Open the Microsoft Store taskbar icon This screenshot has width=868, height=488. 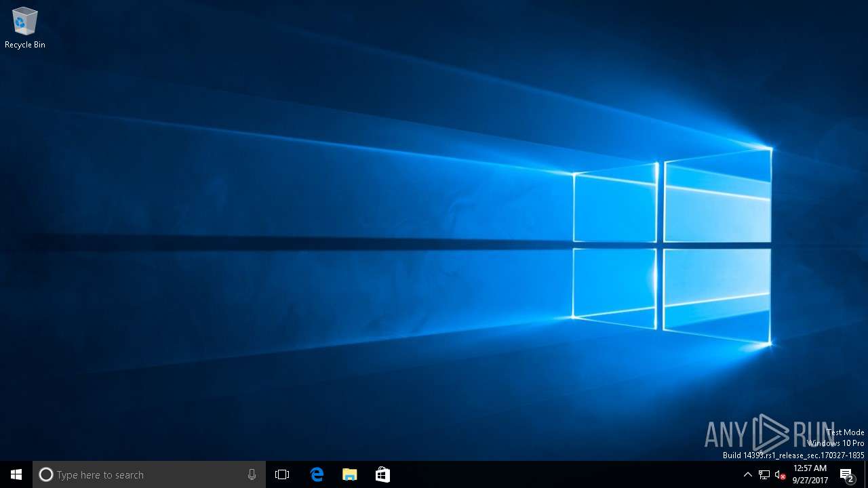(x=382, y=474)
